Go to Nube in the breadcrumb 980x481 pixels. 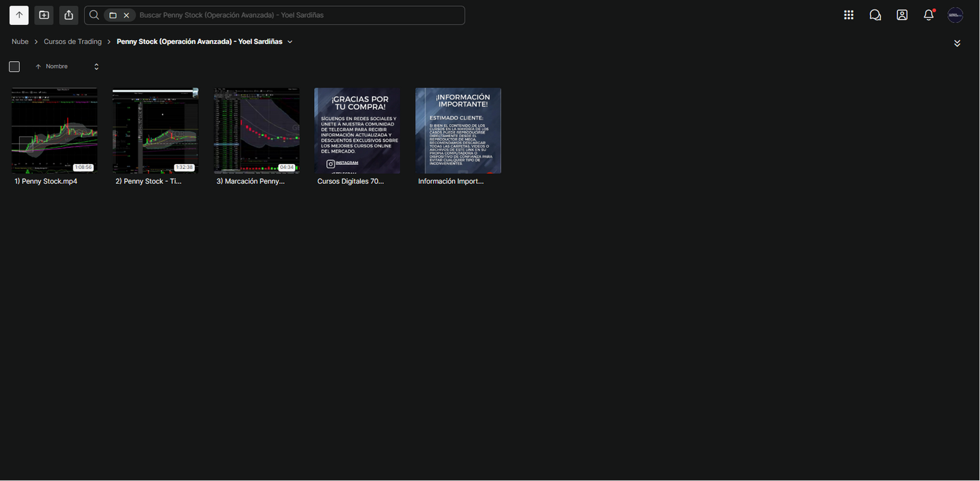[x=20, y=41]
